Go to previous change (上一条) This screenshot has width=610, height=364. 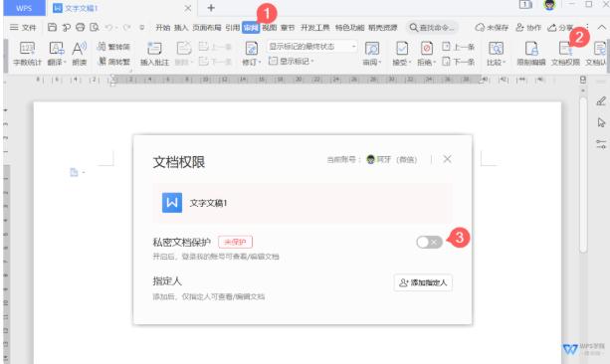459,47
